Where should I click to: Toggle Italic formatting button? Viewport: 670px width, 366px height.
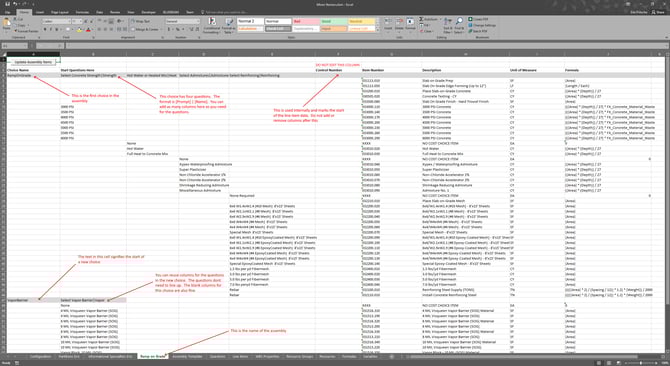51,30
